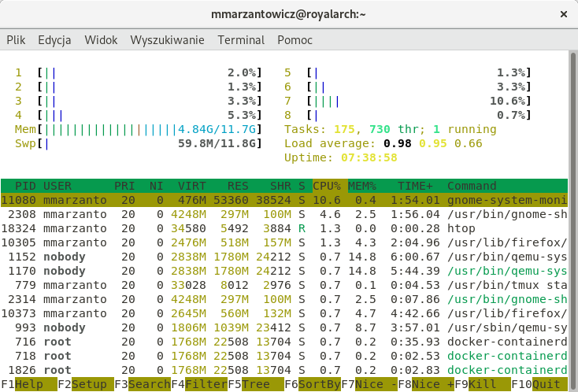Click the F10 Quit button
The image size is (578, 392).
point(539,384)
